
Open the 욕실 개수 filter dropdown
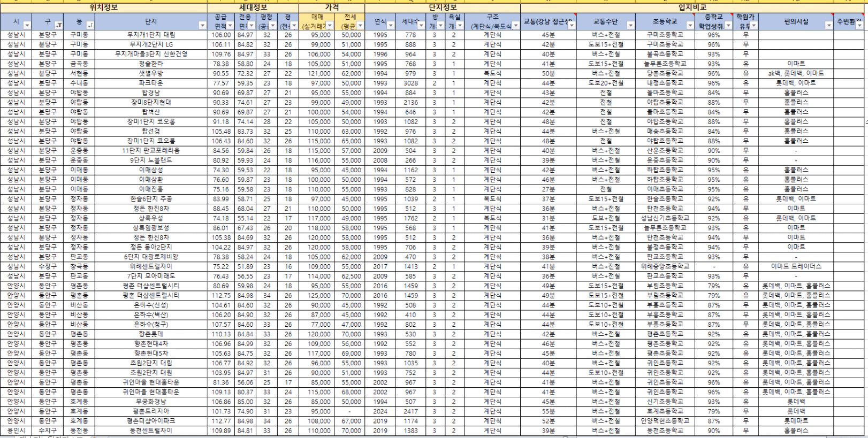[460, 25]
